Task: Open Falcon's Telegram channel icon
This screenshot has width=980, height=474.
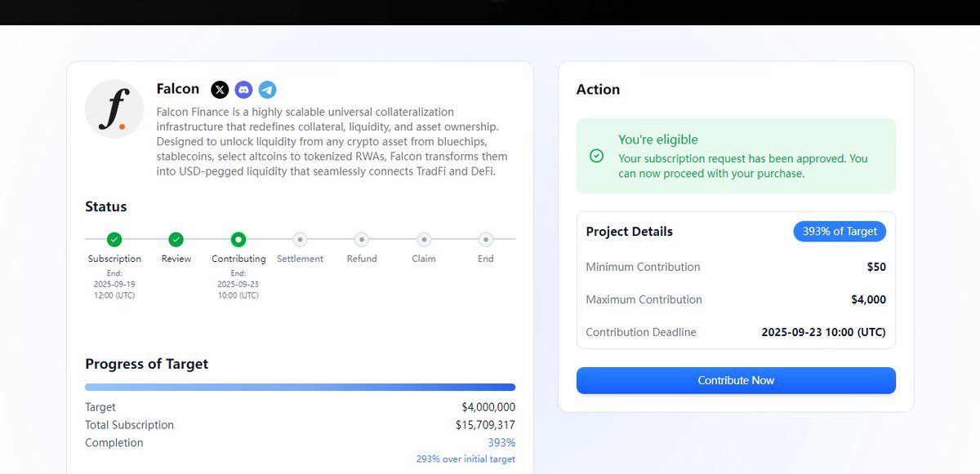Action: [267, 90]
